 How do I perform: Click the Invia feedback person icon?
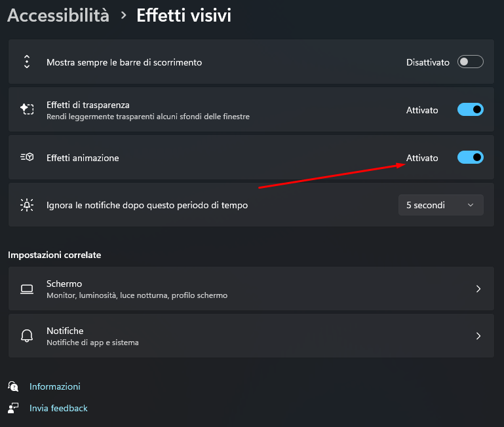click(12, 408)
